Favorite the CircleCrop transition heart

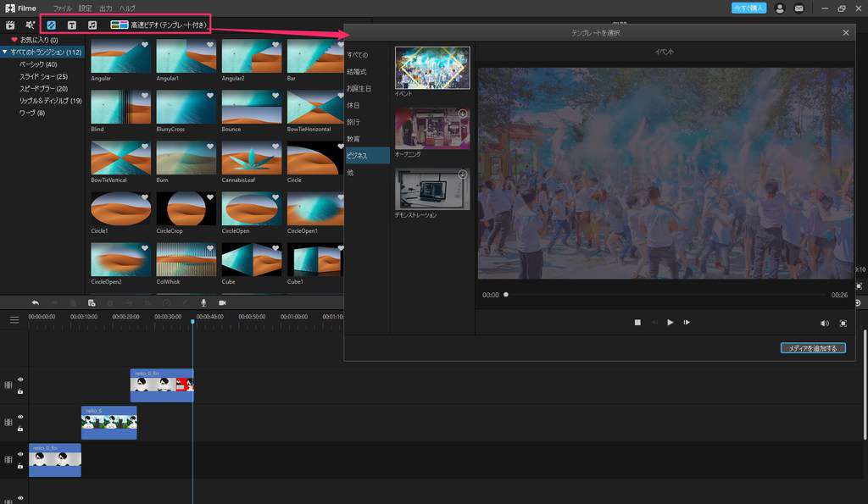[210, 197]
